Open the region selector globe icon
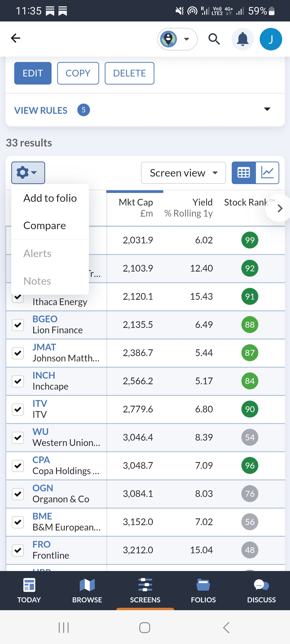The width and height of the screenshot is (290, 644). 177,39
